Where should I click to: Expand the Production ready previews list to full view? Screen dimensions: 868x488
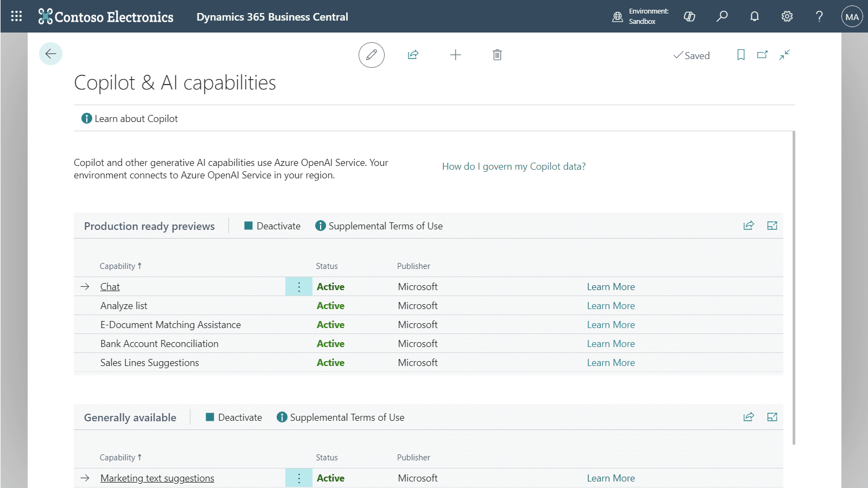click(x=773, y=226)
